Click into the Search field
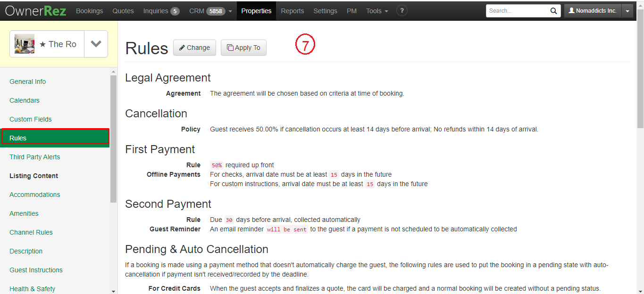644x294 pixels. [x=518, y=10]
